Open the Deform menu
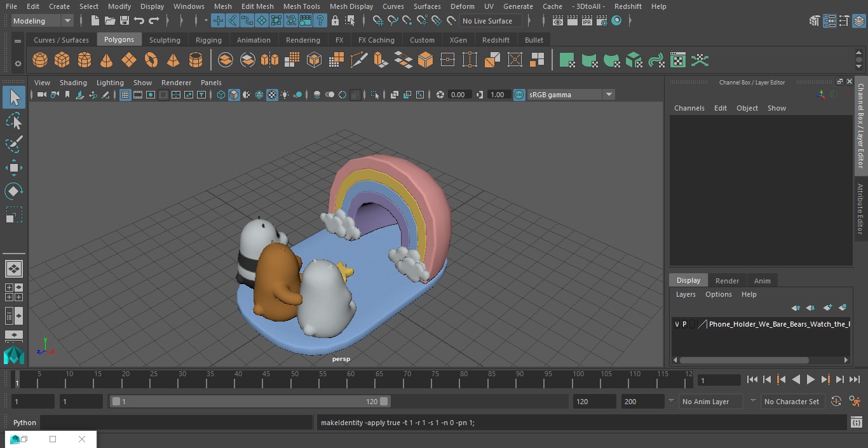Screen dimensions: 868x448 click(462, 6)
